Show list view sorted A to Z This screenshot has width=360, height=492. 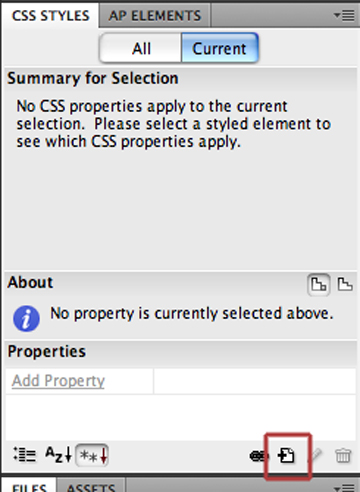click(x=59, y=455)
